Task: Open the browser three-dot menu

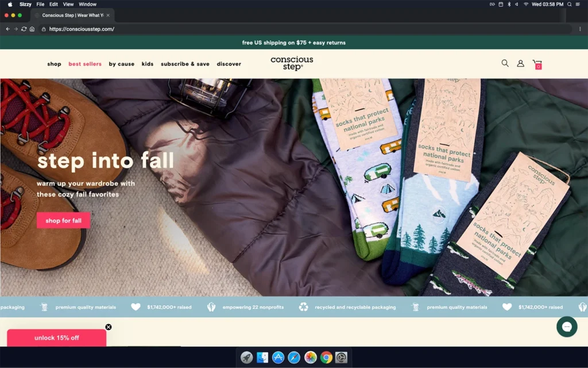Action: pyautogui.click(x=581, y=29)
